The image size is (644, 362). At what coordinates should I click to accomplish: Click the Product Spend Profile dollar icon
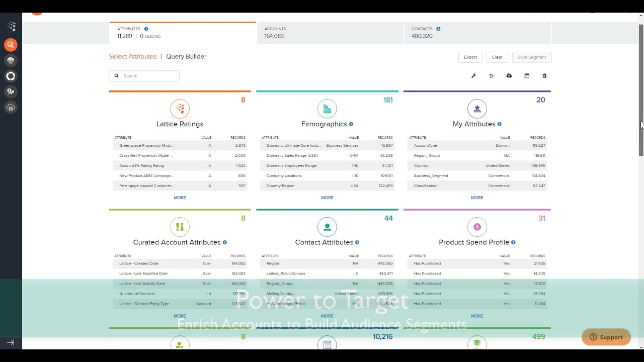point(477,227)
